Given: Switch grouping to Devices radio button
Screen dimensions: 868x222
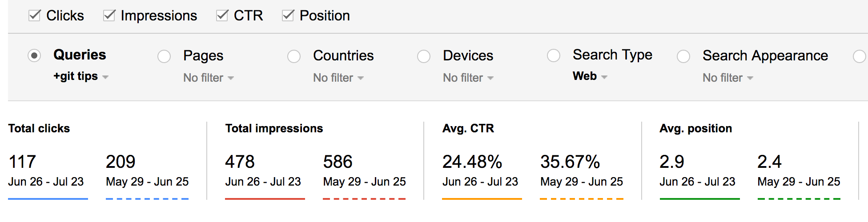Looking at the screenshot, I should pos(424,56).
